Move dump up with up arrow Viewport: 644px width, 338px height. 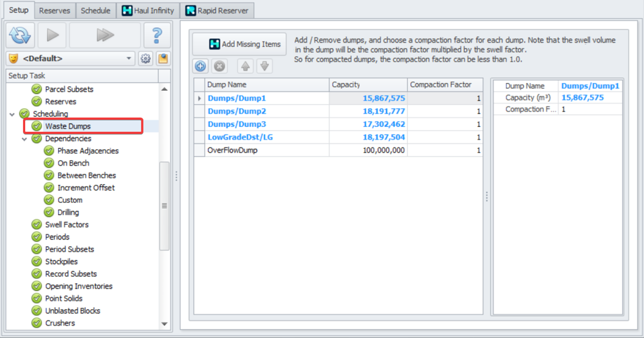pos(245,66)
